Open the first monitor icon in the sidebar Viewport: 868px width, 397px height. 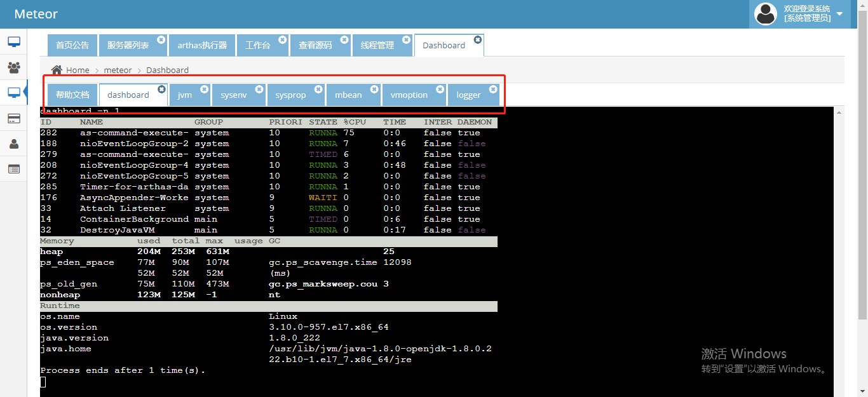coord(13,41)
